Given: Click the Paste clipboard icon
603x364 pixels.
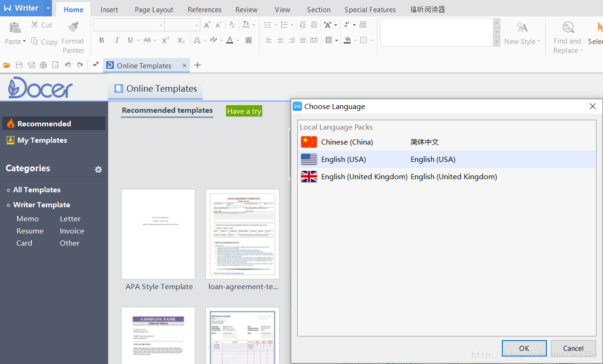Looking at the screenshot, I should coord(15,27).
